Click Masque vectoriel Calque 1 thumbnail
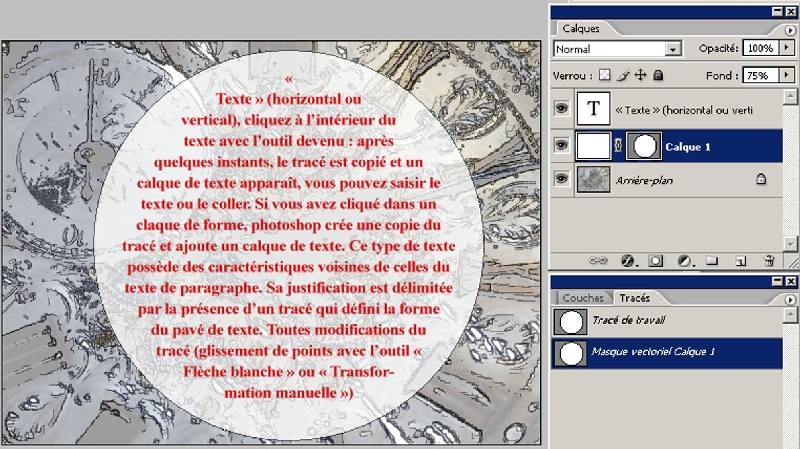800x449 pixels. pyautogui.click(x=570, y=354)
